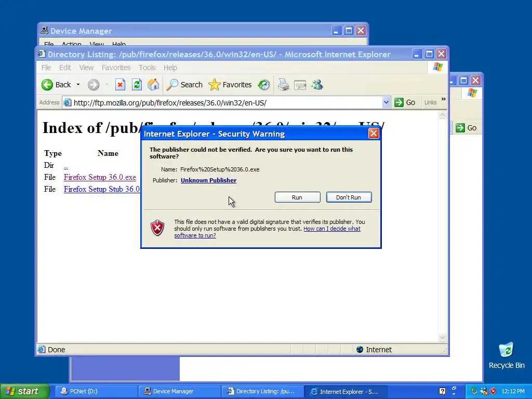Open the Favorites menu in menu bar
This screenshot has height=399, width=532.
click(x=116, y=68)
